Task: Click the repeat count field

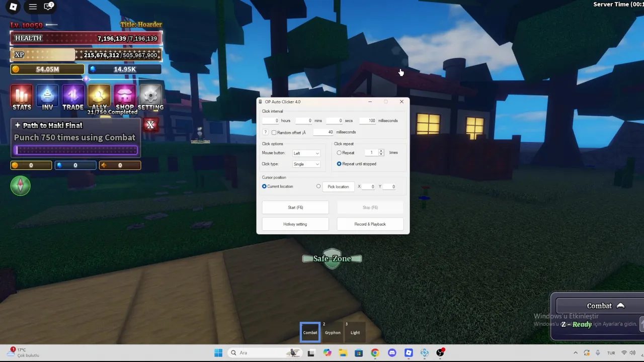Action: [371, 153]
